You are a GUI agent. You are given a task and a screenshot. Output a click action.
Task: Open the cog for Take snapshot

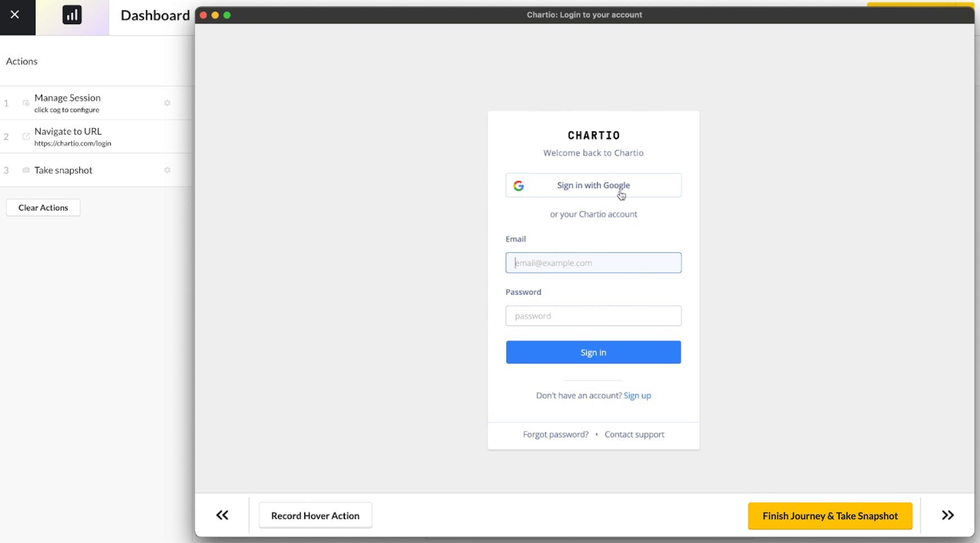167,170
